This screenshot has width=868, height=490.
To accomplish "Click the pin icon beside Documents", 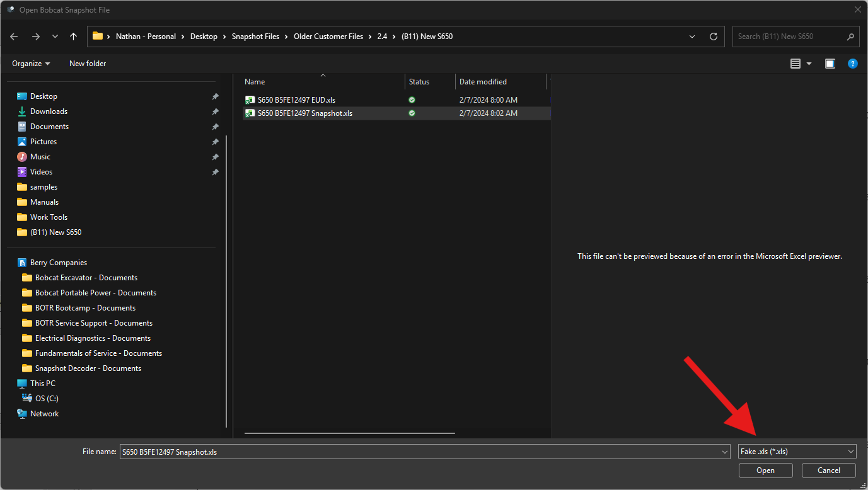I will tap(215, 127).
